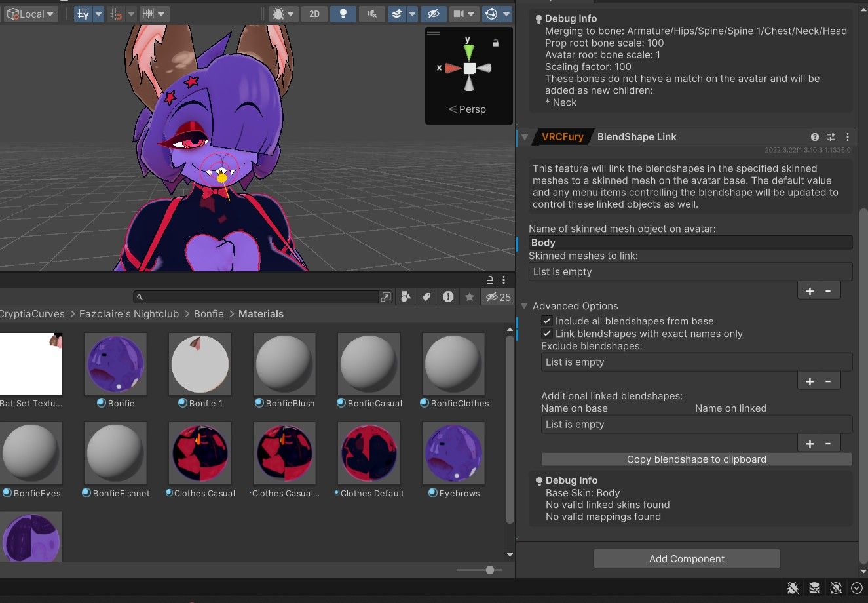Open the debug draw mode bug dropdown

click(x=284, y=14)
